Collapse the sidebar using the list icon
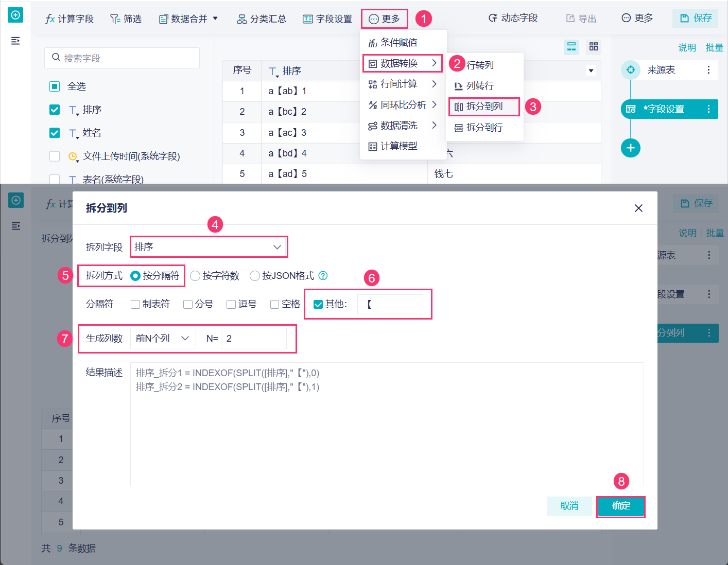 click(15, 41)
